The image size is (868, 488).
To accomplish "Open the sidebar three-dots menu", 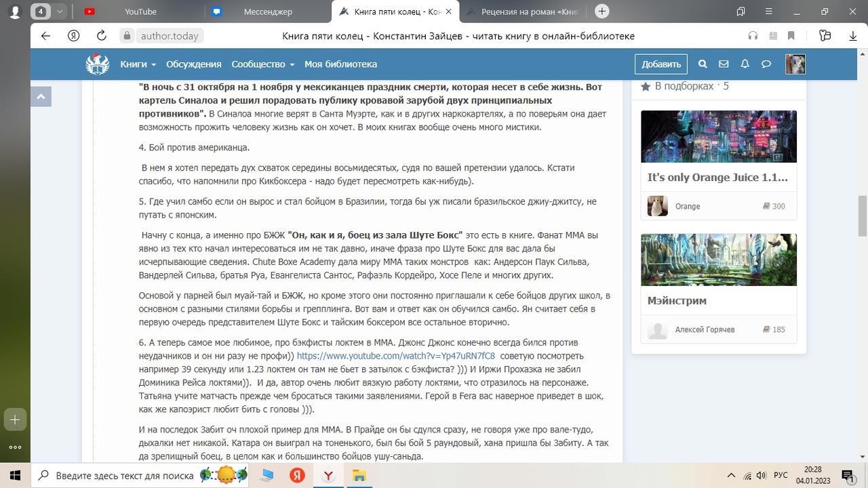I will point(16,447).
